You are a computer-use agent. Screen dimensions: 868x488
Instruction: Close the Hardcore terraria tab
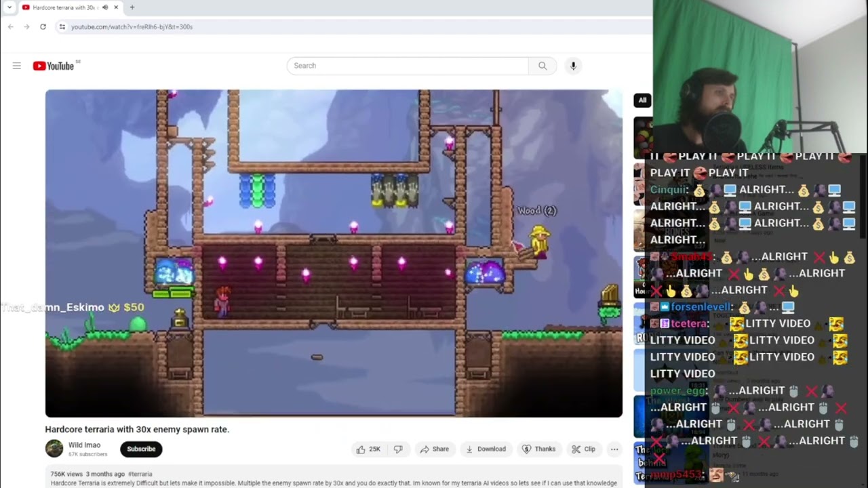point(116,7)
